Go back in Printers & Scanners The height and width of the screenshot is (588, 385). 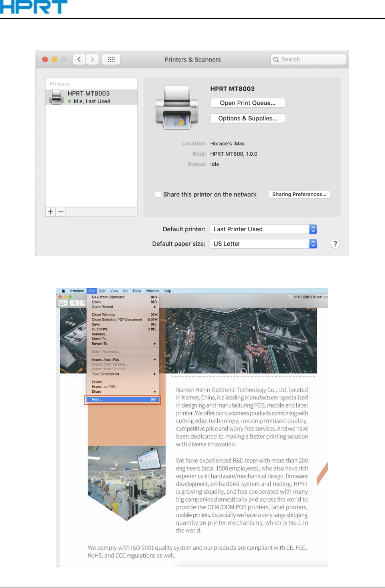[79, 60]
